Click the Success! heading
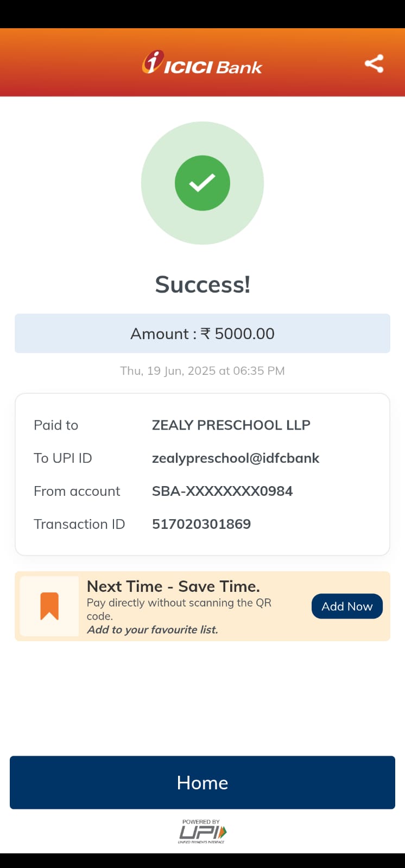405x868 pixels. 202,285
